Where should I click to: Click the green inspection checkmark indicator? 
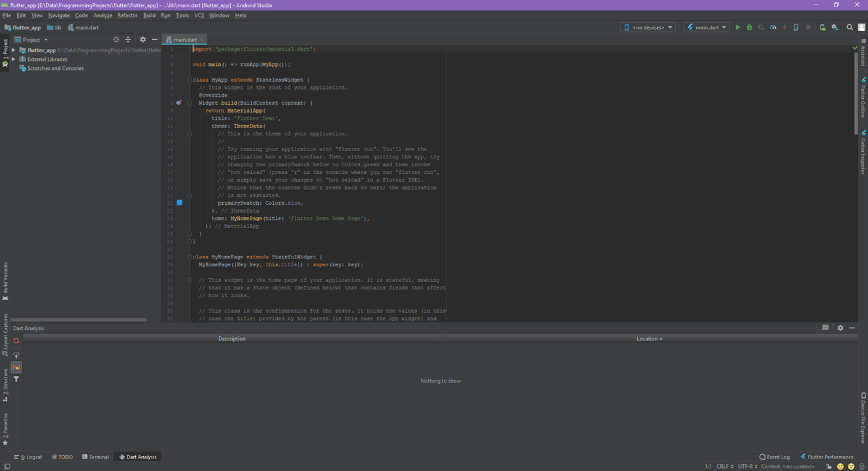click(855, 48)
